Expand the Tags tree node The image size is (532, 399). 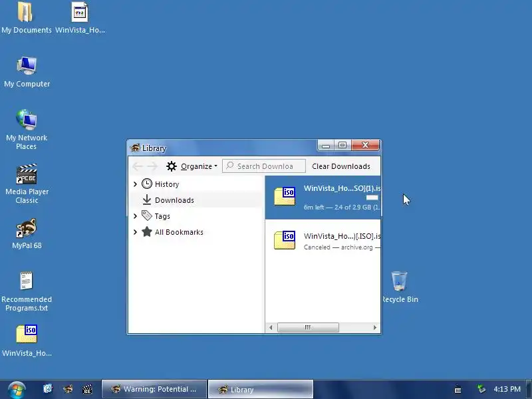click(135, 215)
